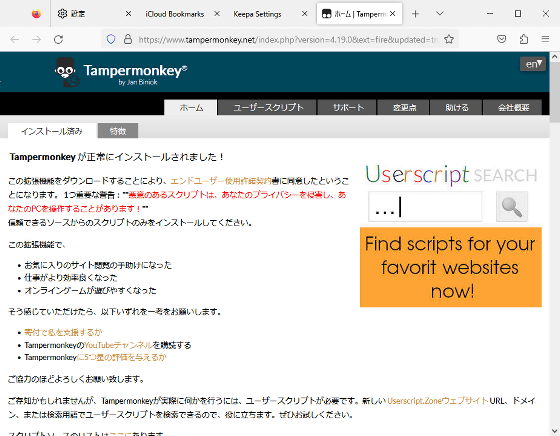Click the Firefox logo icon in tab bar
Image resolution: width=560 pixels, height=436 pixels.
click(x=36, y=14)
